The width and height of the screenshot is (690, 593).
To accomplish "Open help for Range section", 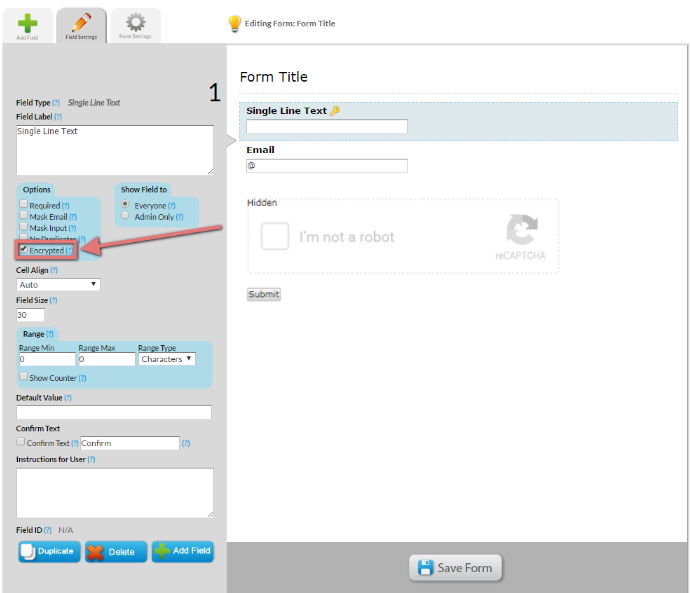I will pos(50,334).
